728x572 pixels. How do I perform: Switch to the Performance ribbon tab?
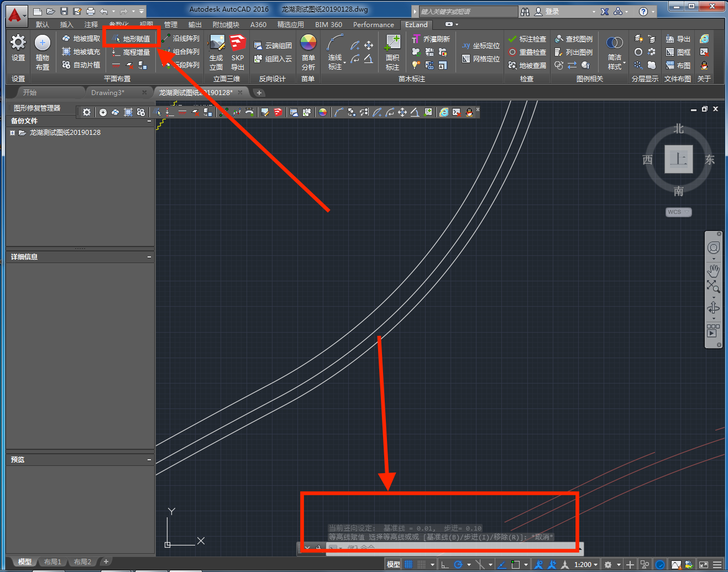(x=374, y=24)
